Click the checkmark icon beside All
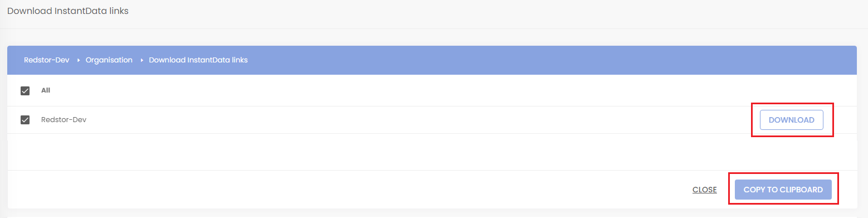This screenshot has width=868, height=218. click(x=25, y=91)
